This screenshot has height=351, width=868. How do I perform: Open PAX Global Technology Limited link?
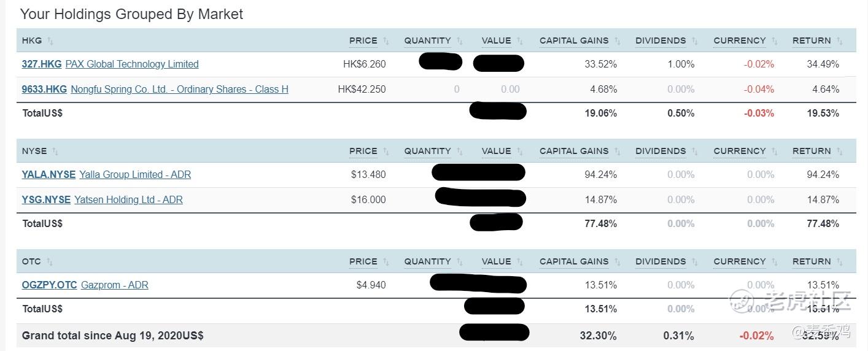coord(132,64)
